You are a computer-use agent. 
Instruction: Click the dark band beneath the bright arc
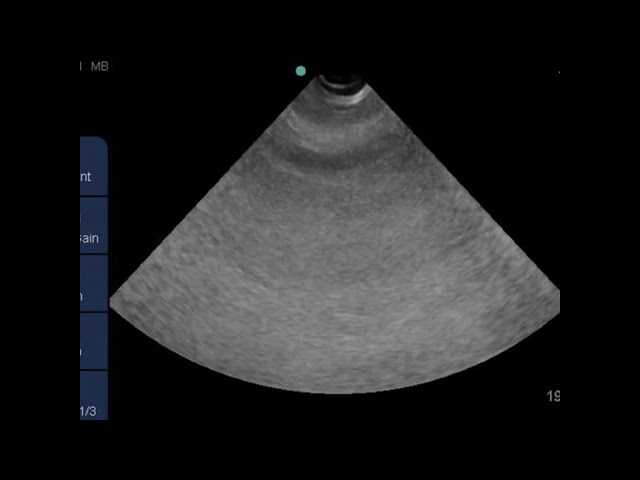[x=341, y=159]
